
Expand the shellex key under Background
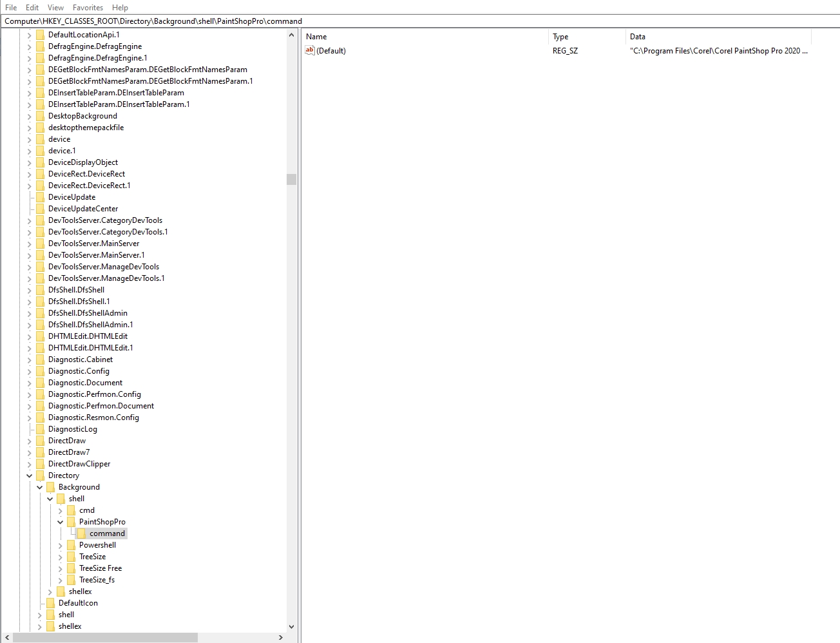(50, 591)
